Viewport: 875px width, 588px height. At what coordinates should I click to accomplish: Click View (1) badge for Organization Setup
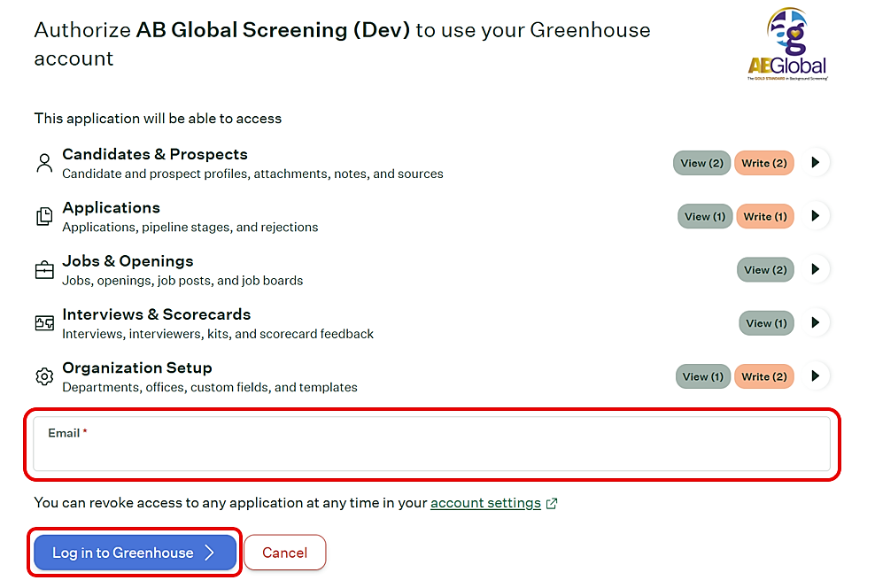pyautogui.click(x=702, y=376)
